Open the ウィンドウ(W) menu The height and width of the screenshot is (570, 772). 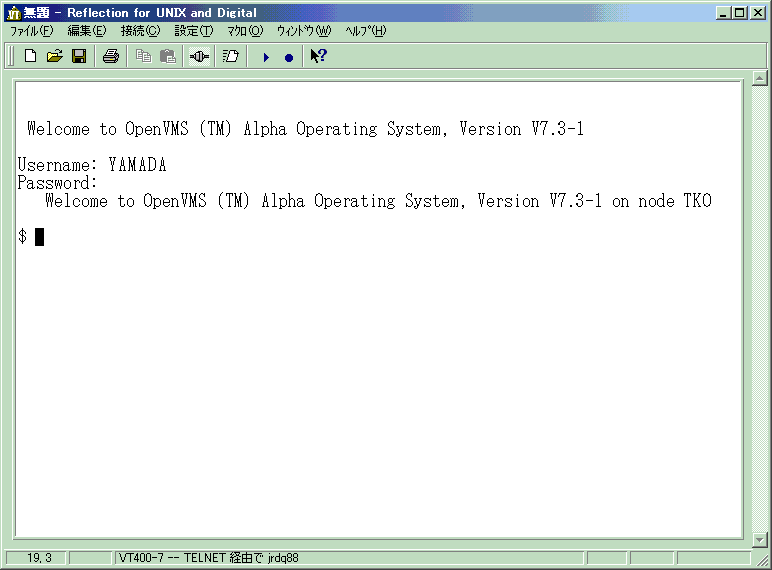pos(303,31)
